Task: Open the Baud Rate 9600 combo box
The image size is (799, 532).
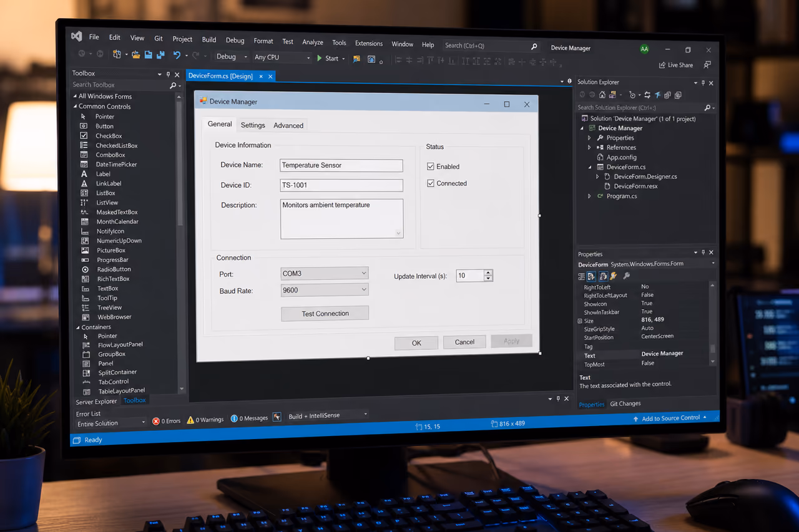Action: tap(325, 290)
